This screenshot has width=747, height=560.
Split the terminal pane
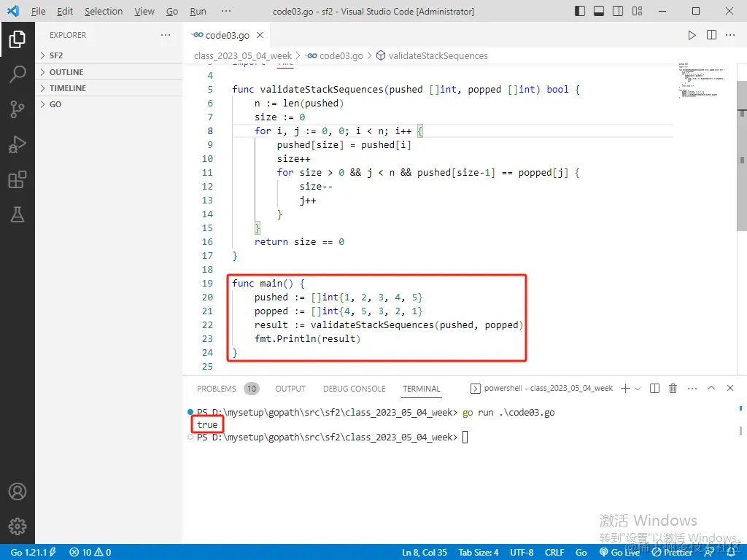tap(654, 389)
